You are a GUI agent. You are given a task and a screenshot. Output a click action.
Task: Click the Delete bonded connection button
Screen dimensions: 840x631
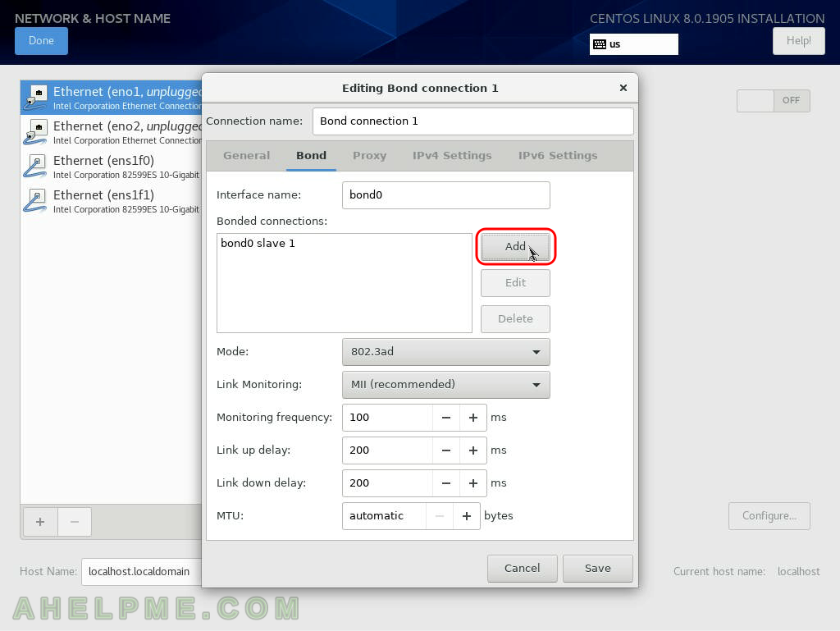(515, 318)
